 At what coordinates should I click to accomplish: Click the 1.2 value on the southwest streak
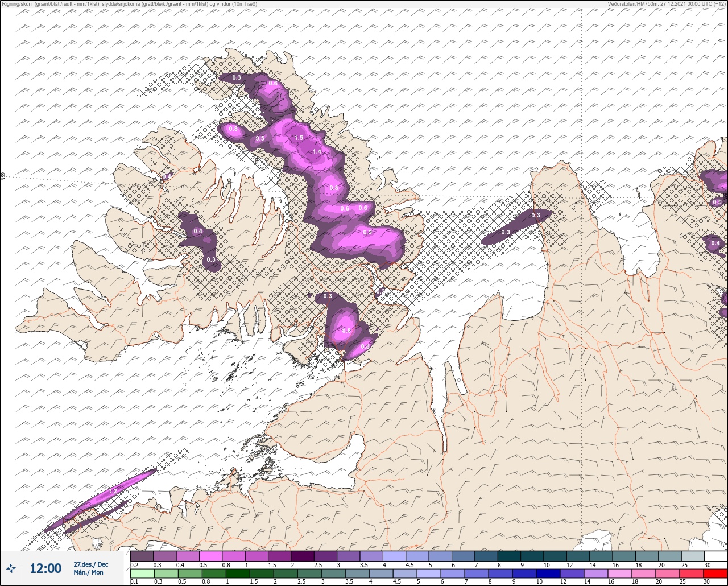click(113, 491)
